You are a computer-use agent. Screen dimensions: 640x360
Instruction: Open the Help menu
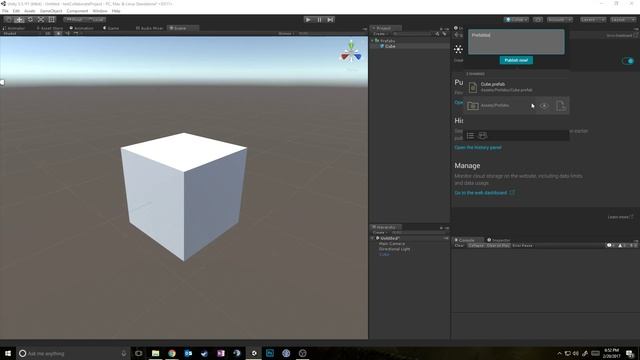click(116, 11)
